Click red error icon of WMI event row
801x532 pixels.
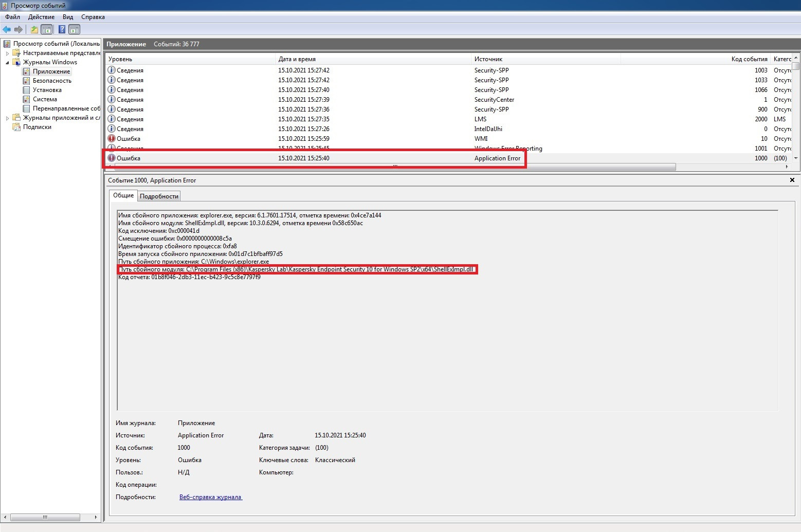tap(112, 138)
